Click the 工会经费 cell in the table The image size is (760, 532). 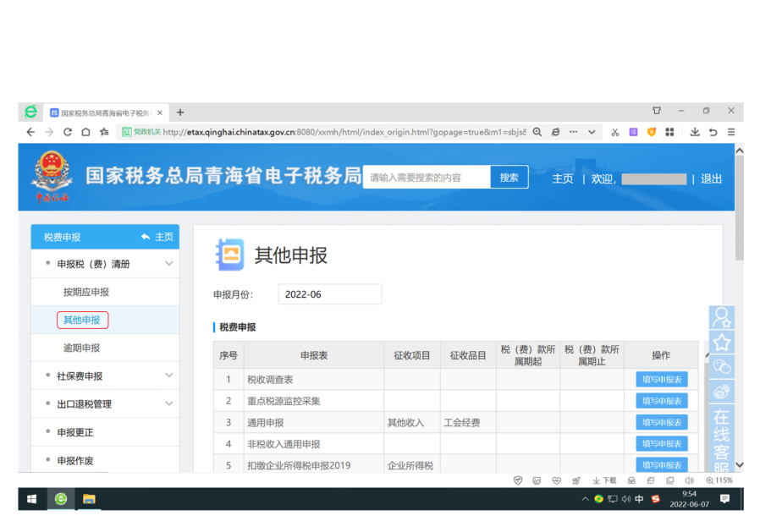[468, 423]
